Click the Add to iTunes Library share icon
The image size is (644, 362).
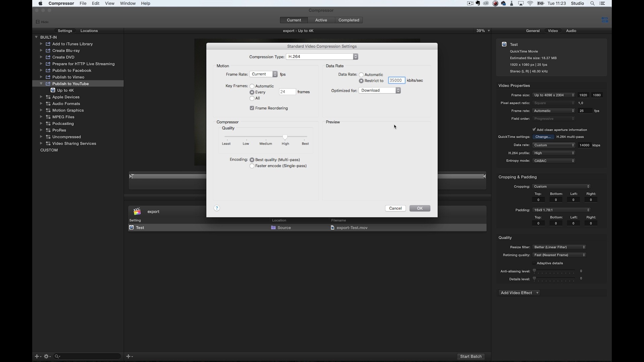(x=48, y=44)
